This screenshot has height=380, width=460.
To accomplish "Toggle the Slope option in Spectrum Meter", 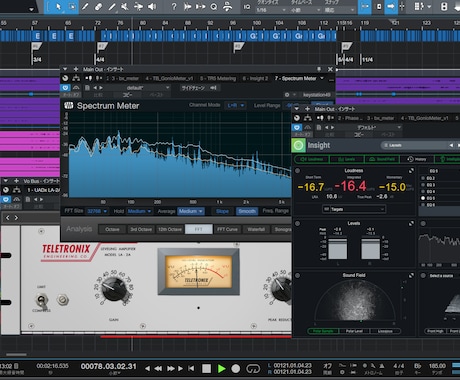I will 222,211.
